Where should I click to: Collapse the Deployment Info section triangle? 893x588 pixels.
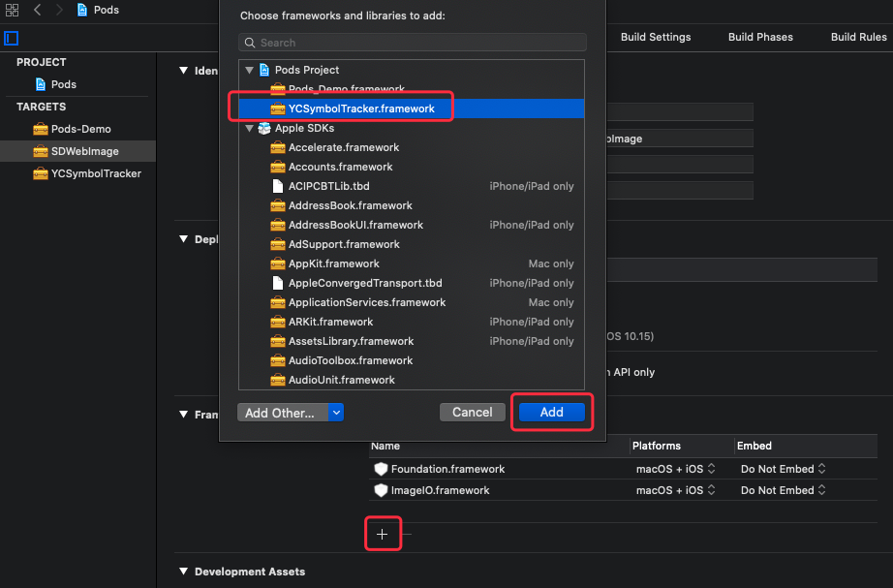pyautogui.click(x=183, y=239)
